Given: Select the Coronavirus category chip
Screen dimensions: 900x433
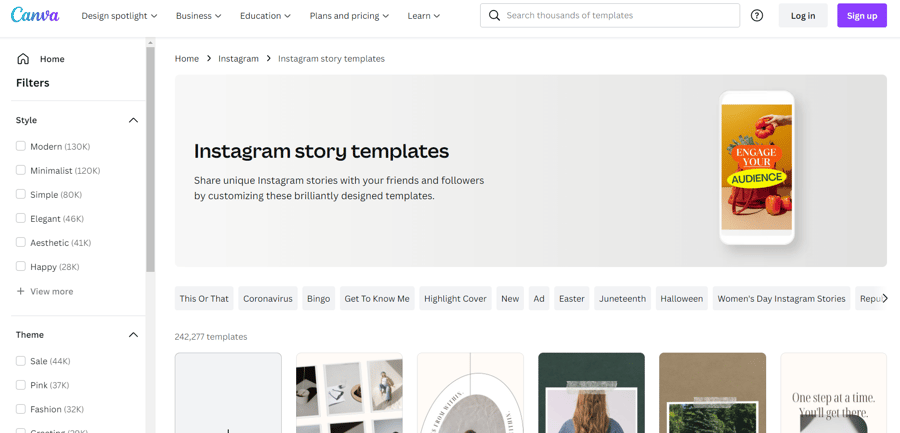Looking at the screenshot, I should coord(268,299).
